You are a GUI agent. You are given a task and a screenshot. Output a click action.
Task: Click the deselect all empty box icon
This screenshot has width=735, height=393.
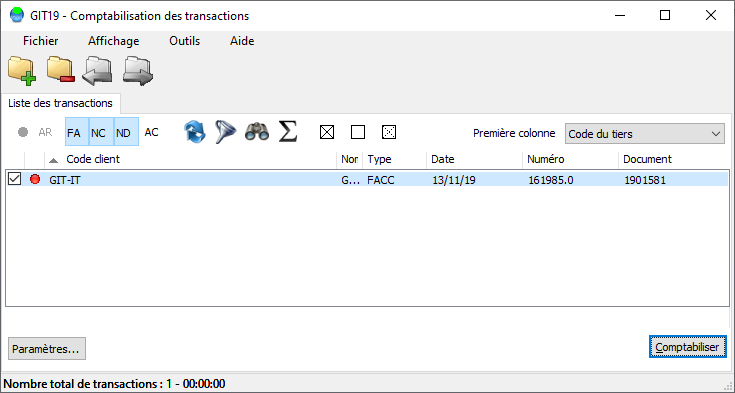[x=358, y=132]
